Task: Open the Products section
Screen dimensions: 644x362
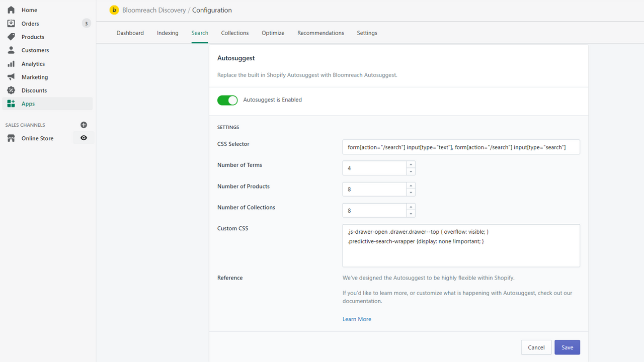Action: [x=11, y=37]
